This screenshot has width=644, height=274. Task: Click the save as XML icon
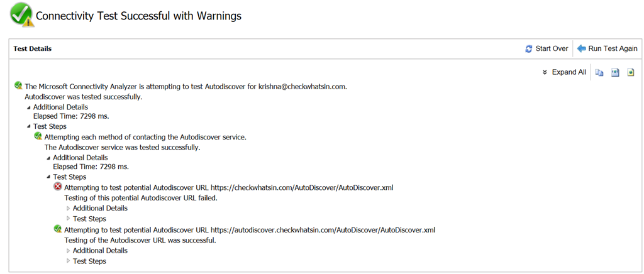[x=615, y=73]
